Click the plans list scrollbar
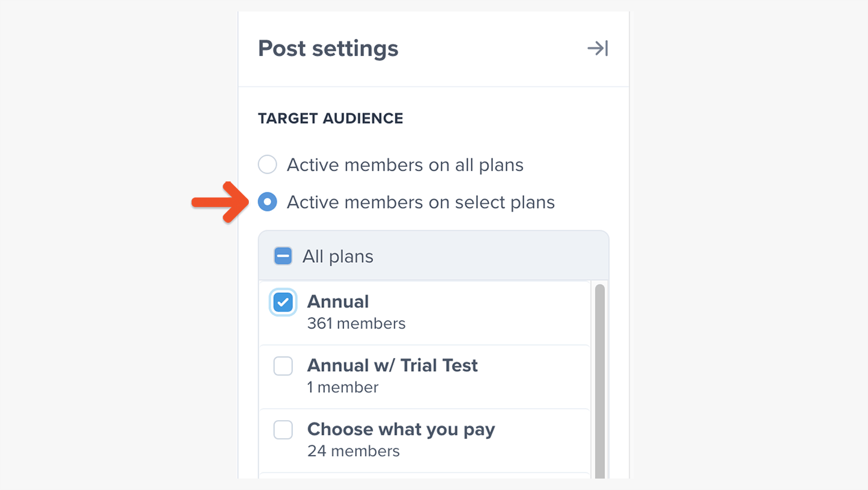Screen dimensions: 868x490 (x=599, y=380)
